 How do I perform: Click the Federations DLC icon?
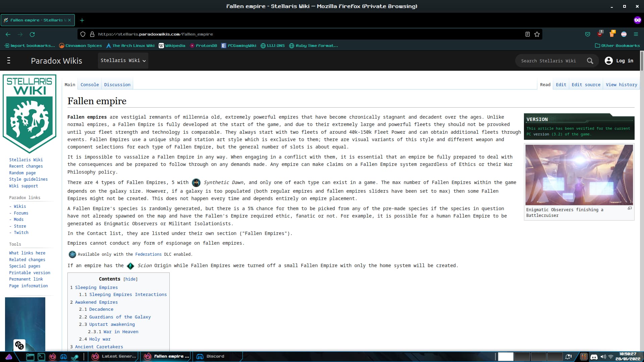pyautogui.click(x=72, y=254)
